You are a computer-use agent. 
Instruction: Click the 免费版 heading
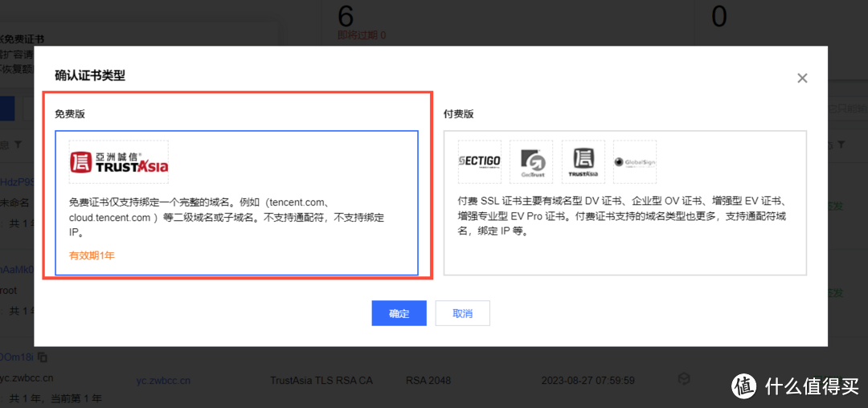70,114
